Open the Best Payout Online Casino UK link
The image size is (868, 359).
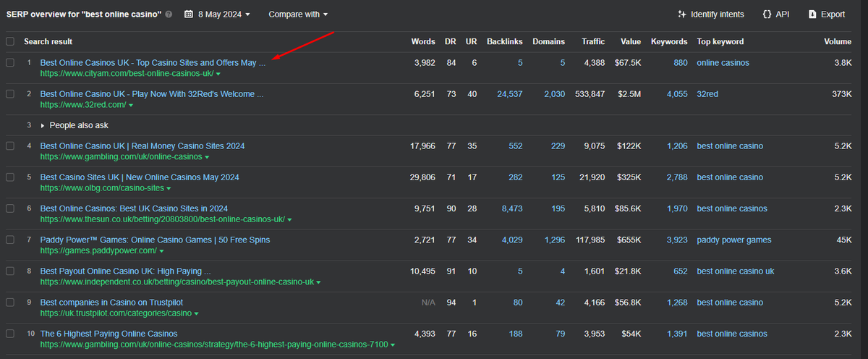click(125, 271)
